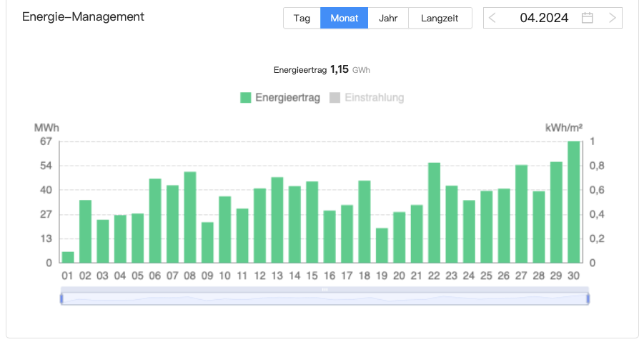
Task: Toggle the green Energieertrag legend swatch
Action: pos(246,98)
